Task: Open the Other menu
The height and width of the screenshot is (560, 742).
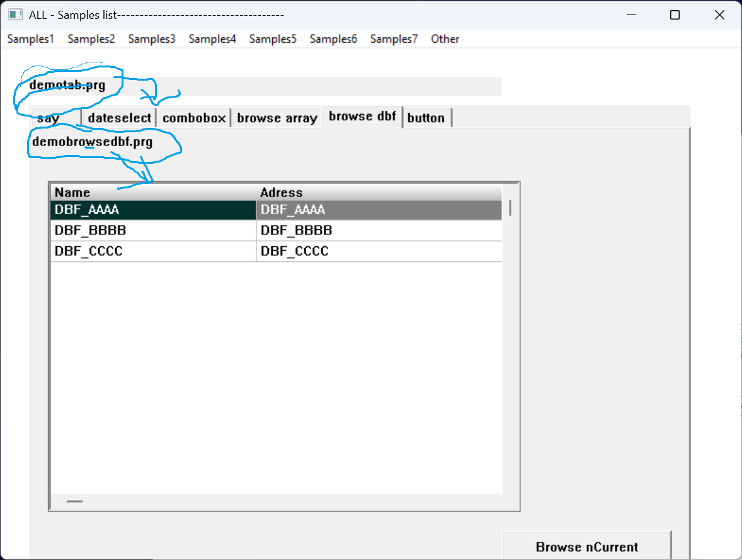Action: (x=445, y=39)
